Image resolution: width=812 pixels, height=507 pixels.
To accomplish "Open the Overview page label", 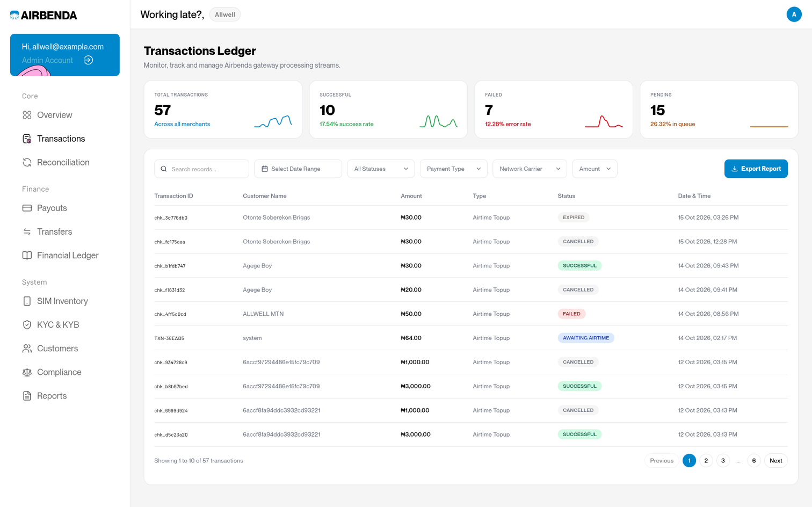I will (x=55, y=115).
